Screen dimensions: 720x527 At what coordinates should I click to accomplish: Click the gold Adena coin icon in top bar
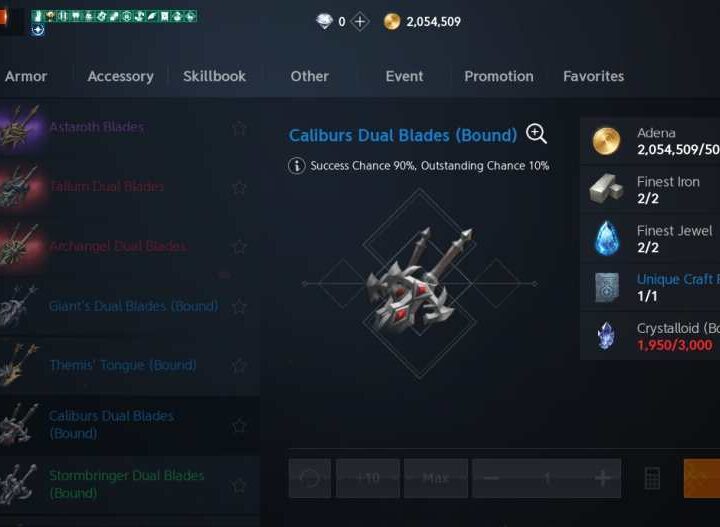coord(392,22)
